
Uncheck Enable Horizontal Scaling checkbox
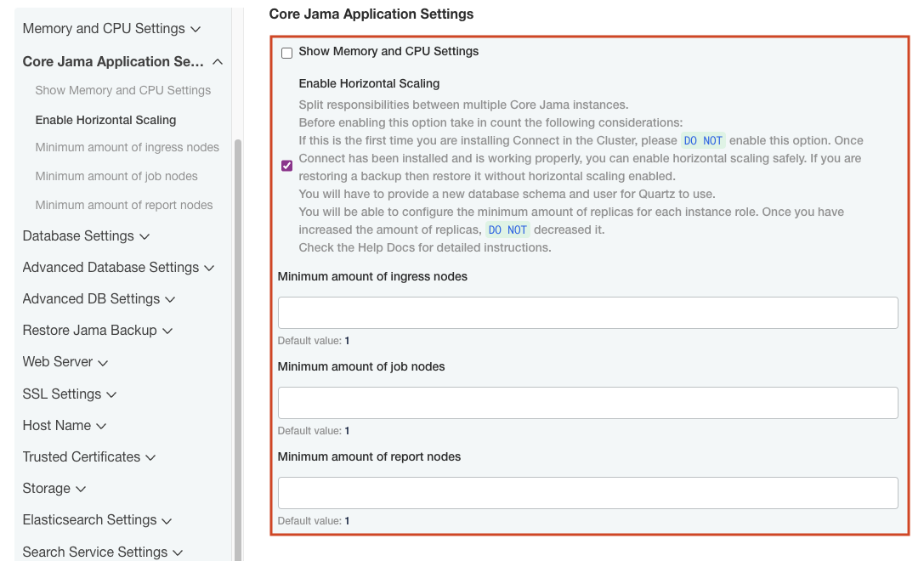pyautogui.click(x=287, y=166)
